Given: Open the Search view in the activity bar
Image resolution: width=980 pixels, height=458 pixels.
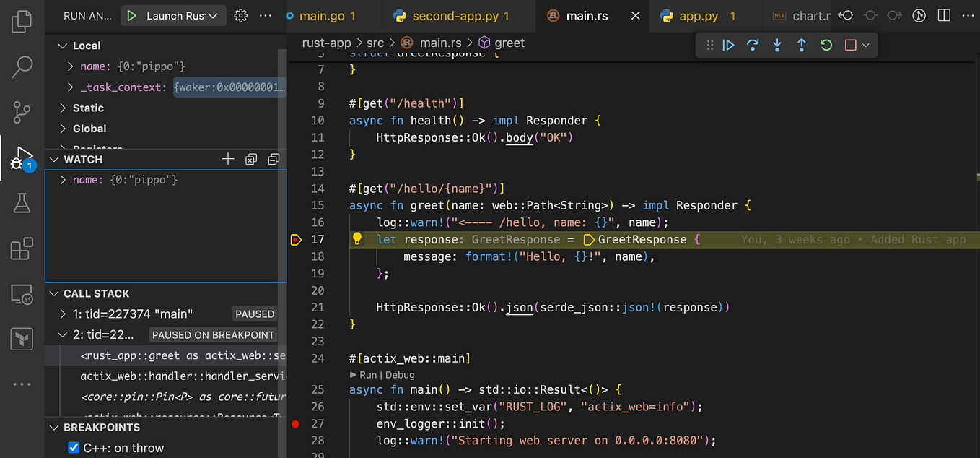Looking at the screenshot, I should [x=22, y=66].
